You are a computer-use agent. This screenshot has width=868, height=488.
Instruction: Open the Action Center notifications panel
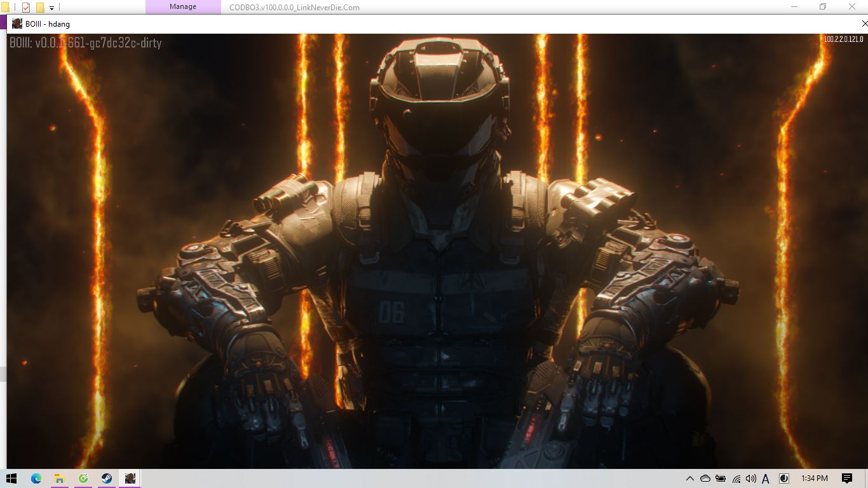pyautogui.click(x=848, y=478)
